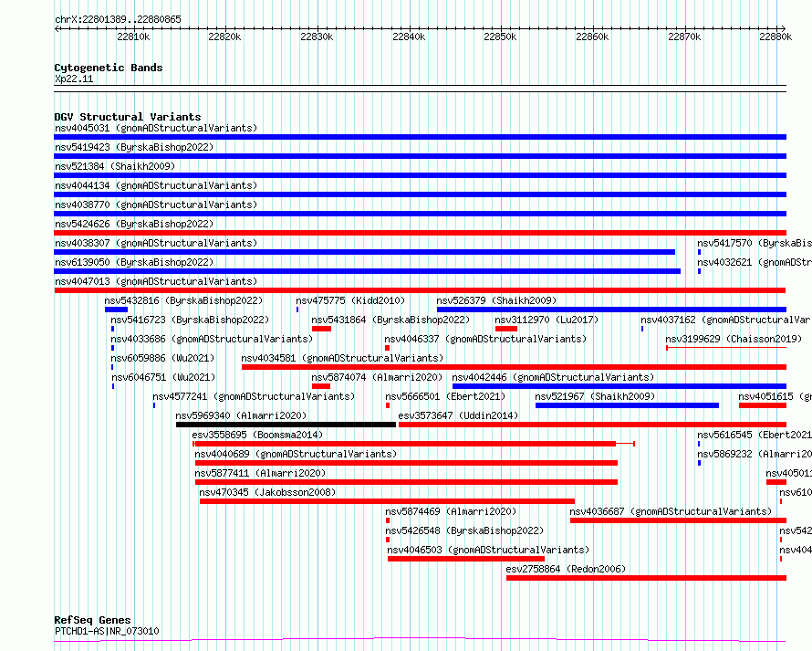Click the small red bar of nsv5431864
Image resolution: width=812 pixels, height=651 pixels.
[x=321, y=329]
